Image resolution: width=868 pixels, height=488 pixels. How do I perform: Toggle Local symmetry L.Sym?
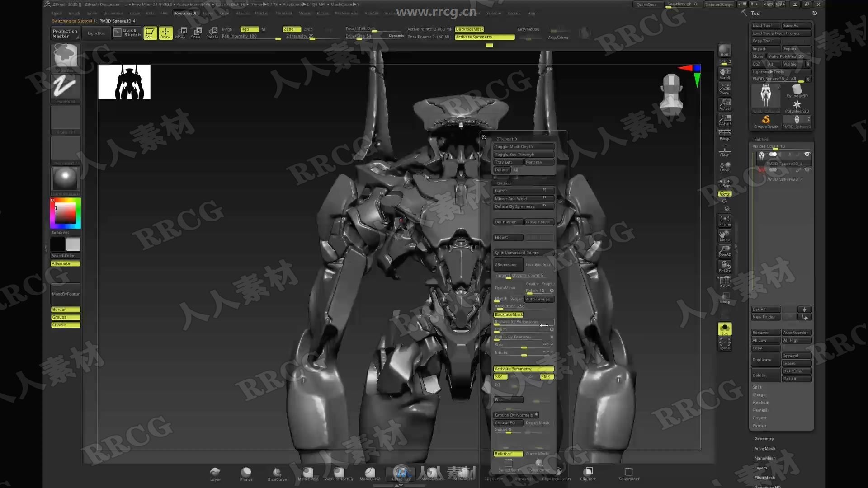(x=725, y=183)
